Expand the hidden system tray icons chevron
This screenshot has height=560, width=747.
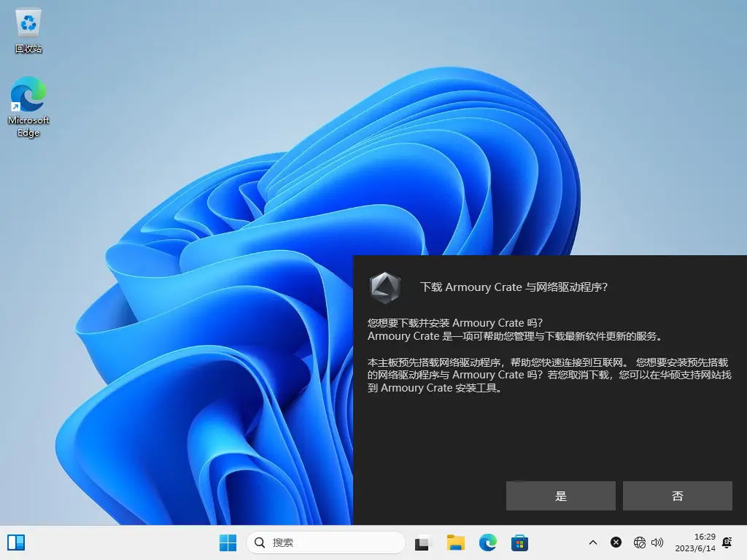tap(592, 542)
